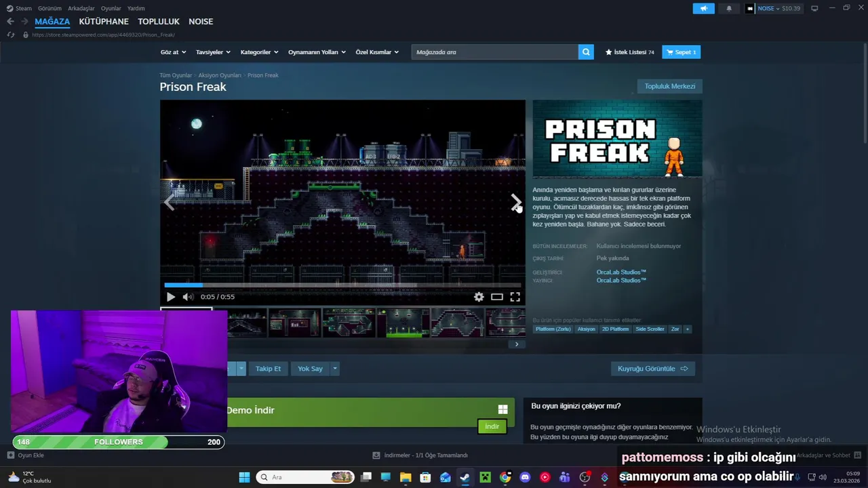
Task: Open Microsoft Store from the taskbar
Action: tap(425, 477)
